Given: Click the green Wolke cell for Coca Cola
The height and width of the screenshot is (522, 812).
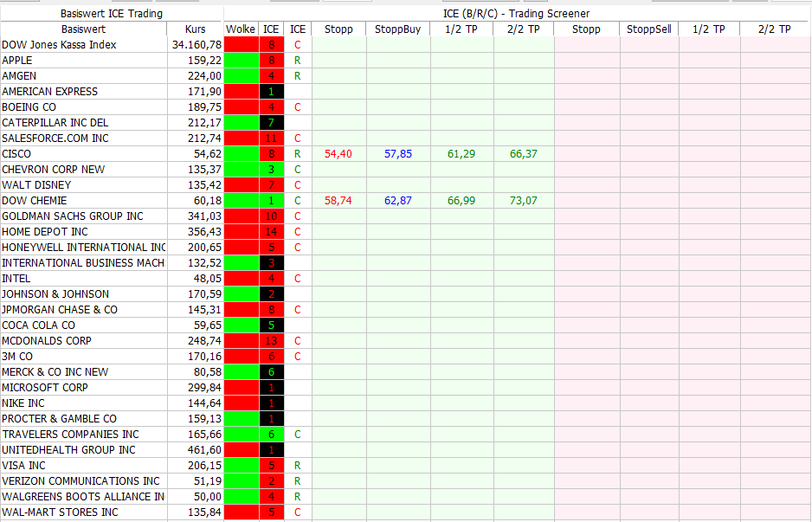Looking at the screenshot, I should [242, 325].
